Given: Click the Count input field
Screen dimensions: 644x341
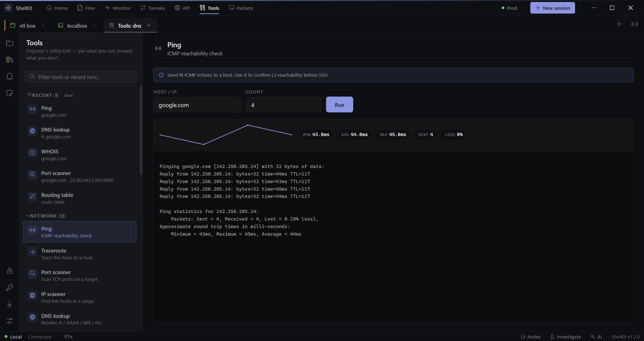Looking at the screenshot, I should [284, 105].
